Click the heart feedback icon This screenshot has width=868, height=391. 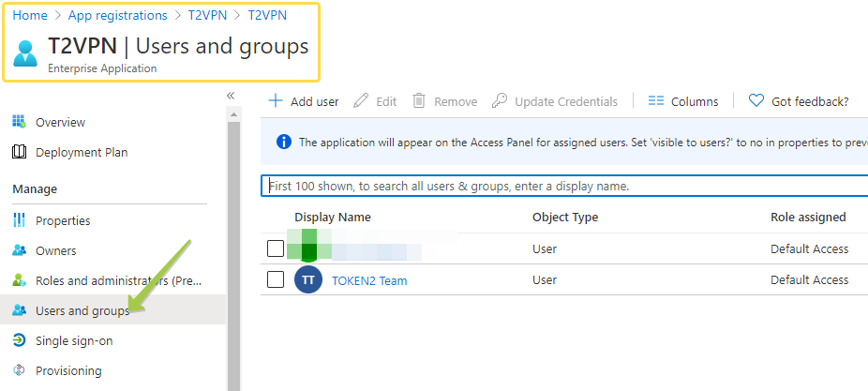pos(756,100)
